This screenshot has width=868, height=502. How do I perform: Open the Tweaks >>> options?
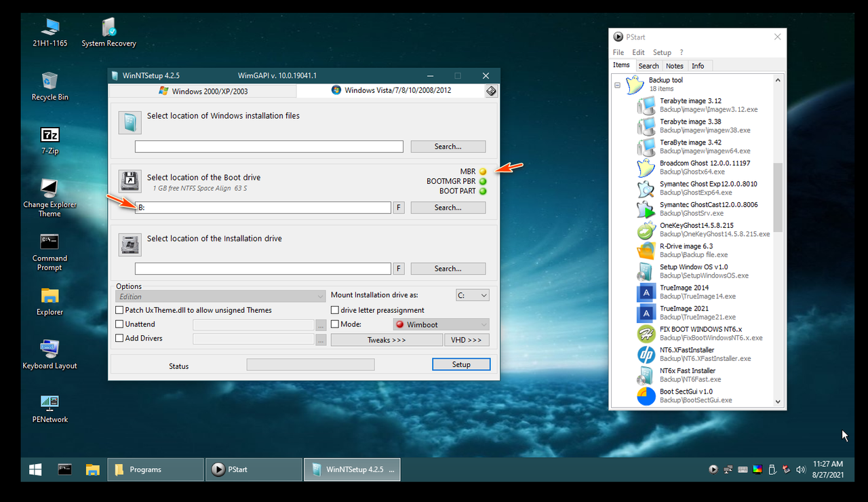pyautogui.click(x=387, y=340)
